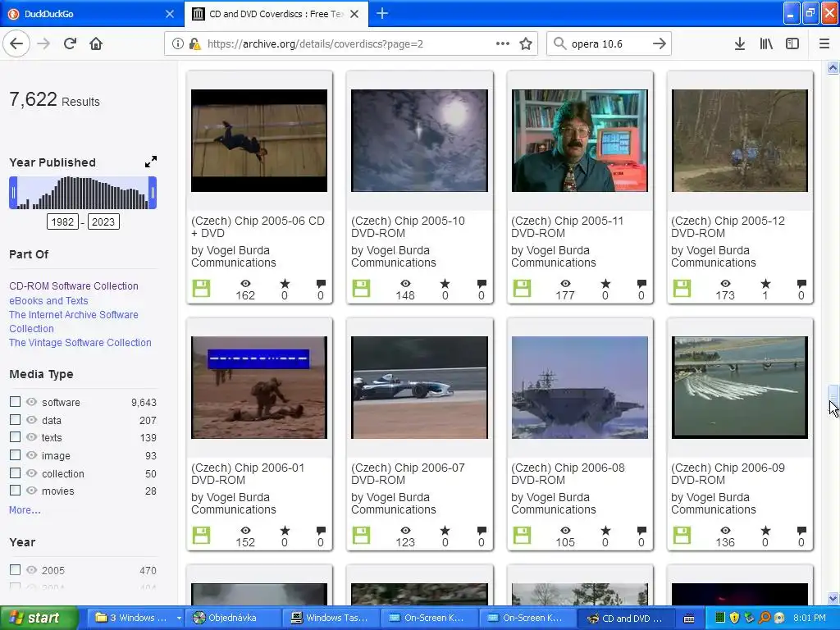The image size is (840, 630).
Task: Open page actions three-dots menu
Action: (503, 43)
